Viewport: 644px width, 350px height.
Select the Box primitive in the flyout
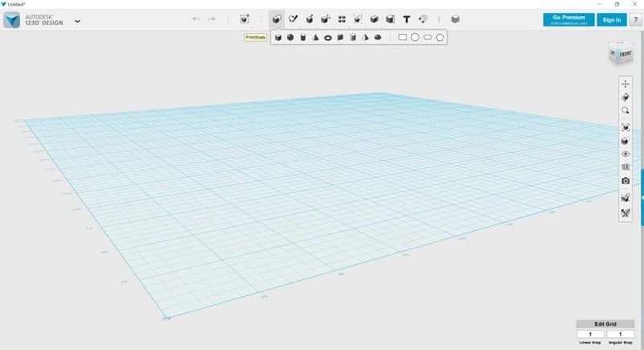(278, 37)
